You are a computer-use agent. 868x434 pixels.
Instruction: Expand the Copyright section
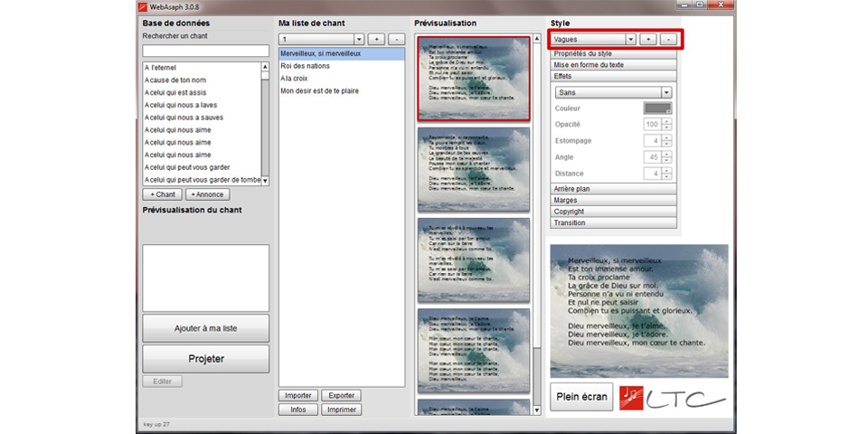tap(613, 212)
